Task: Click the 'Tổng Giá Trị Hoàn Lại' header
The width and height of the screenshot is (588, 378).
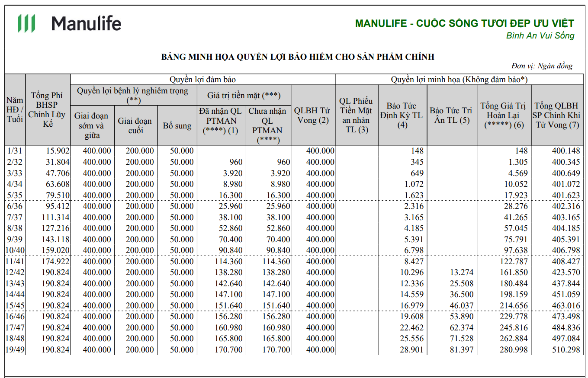Action: coord(504,115)
